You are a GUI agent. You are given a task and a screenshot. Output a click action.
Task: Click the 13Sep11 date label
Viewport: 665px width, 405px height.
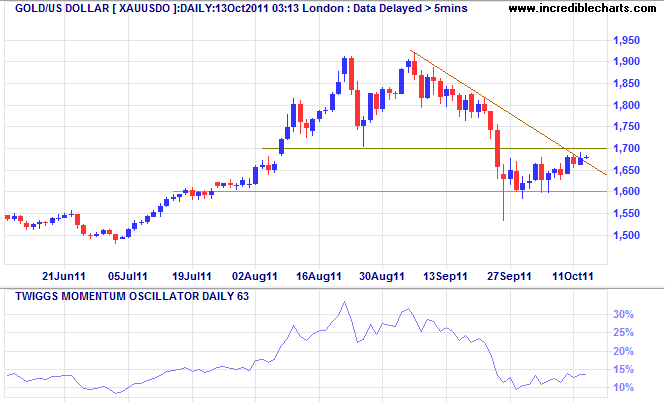(445, 277)
